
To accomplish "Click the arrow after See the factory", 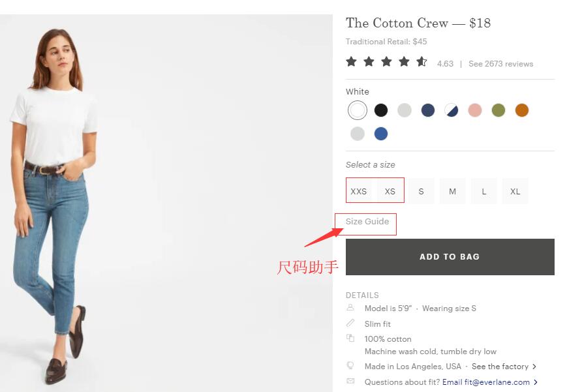I will click(534, 367).
